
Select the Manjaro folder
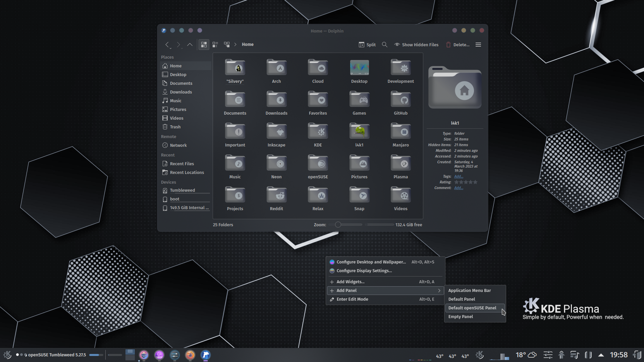pyautogui.click(x=400, y=135)
